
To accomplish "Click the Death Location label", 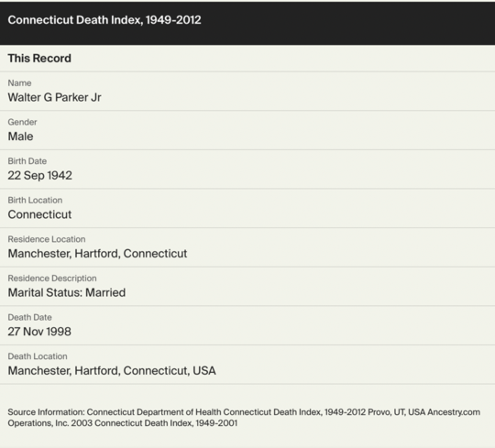I will point(38,356).
